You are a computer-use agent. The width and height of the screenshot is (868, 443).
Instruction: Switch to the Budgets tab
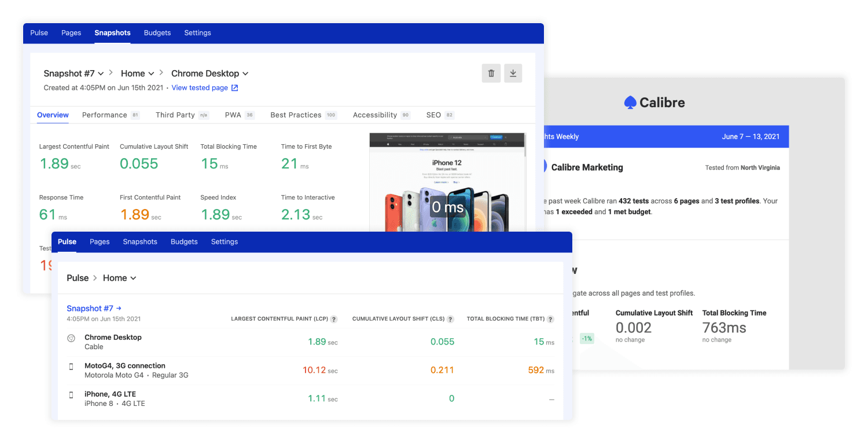click(x=184, y=241)
